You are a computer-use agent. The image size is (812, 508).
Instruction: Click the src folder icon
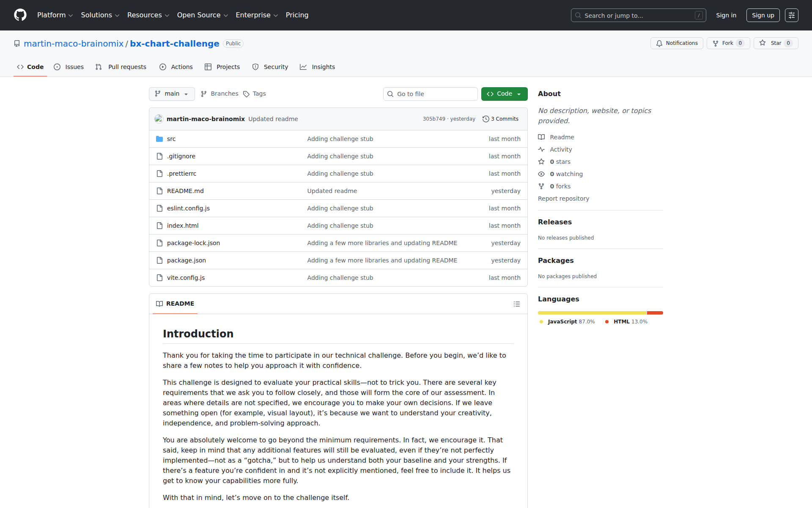159,139
